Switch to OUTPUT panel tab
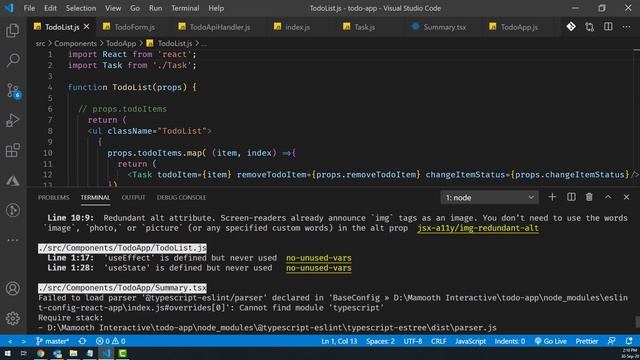The width and height of the screenshot is (640, 360). click(x=133, y=198)
